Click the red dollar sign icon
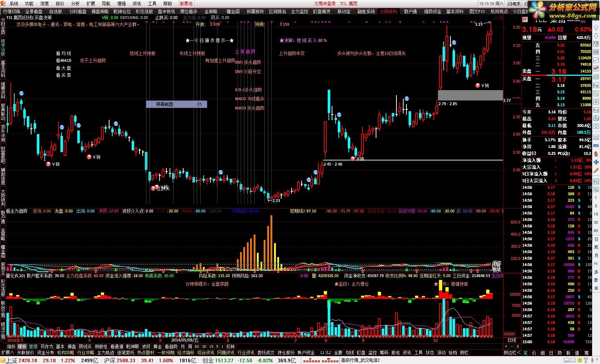 pyautogui.click(x=596, y=154)
